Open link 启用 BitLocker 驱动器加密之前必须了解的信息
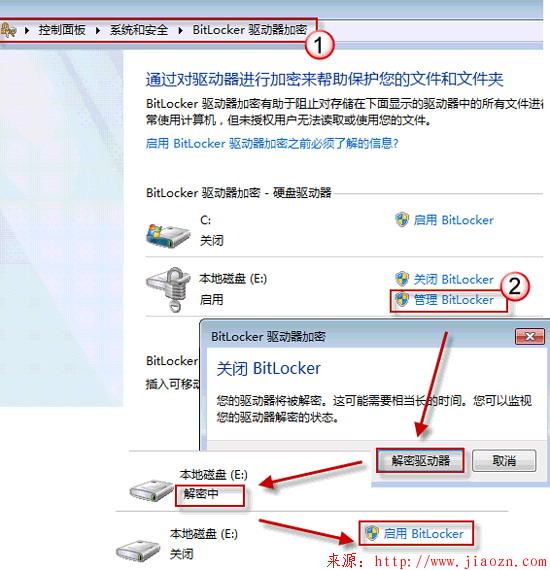Screen dimensions: 550x570 click(272, 143)
